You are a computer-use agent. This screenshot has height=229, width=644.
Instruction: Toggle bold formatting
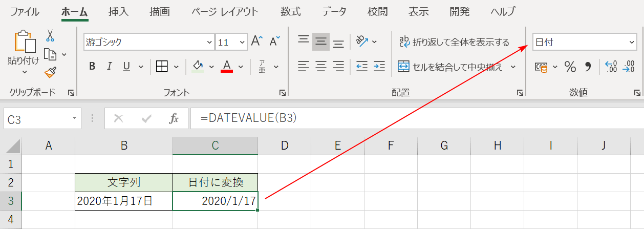coord(92,66)
